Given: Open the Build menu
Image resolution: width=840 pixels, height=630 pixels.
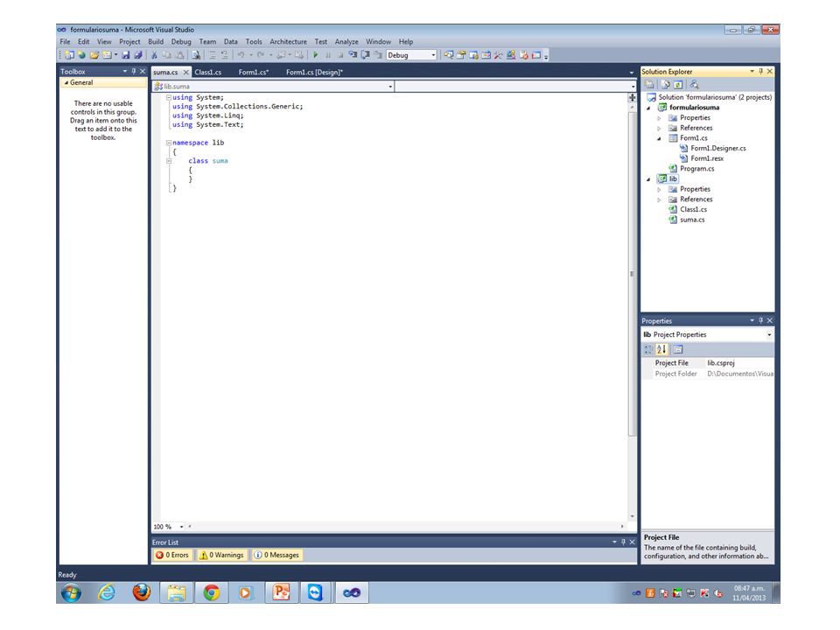Looking at the screenshot, I should coord(156,42).
